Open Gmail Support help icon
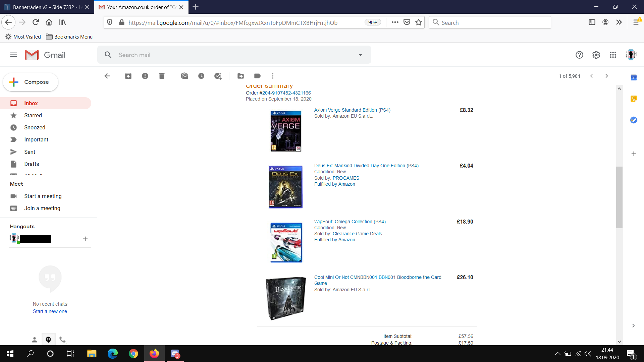644x362 pixels. [579, 55]
